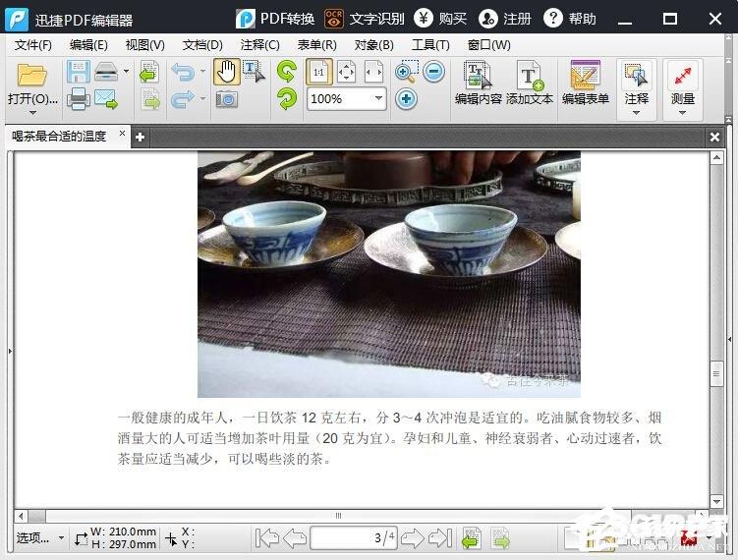Add a new tab with plus button

coord(140,138)
